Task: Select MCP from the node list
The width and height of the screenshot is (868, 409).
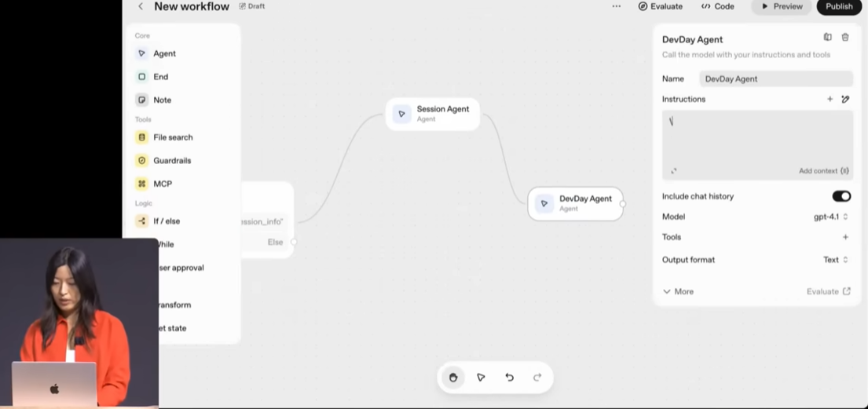Action: [162, 184]
